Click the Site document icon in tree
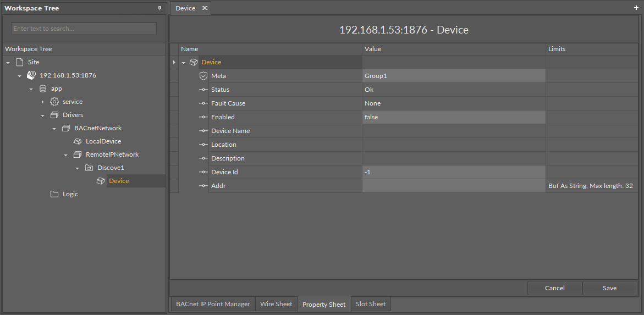Viewport: 644px width, 315px height. tap(20, 62)
